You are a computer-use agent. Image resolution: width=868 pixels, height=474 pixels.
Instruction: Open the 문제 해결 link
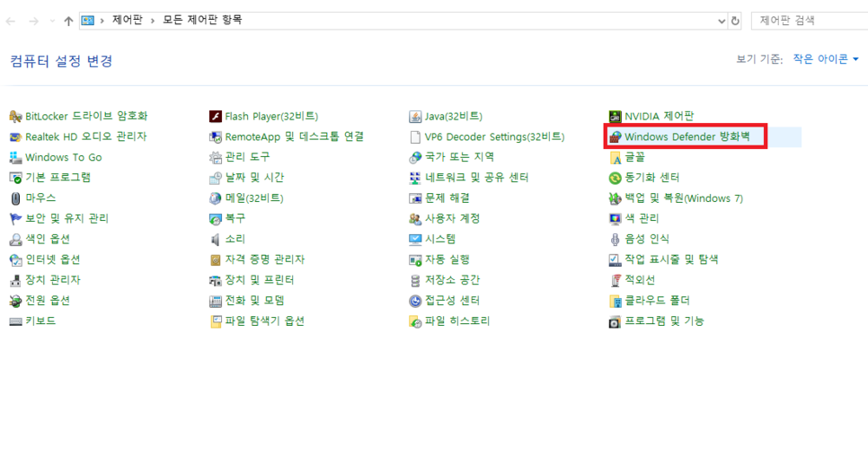pos(447,198)
